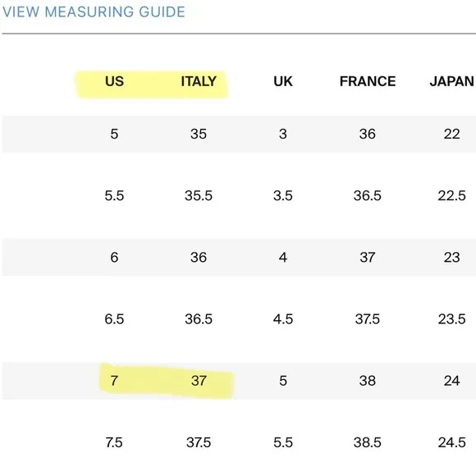476x476 pixels.
Task: Click the Italy size 36 cell
Action: (x=199, y=258)
